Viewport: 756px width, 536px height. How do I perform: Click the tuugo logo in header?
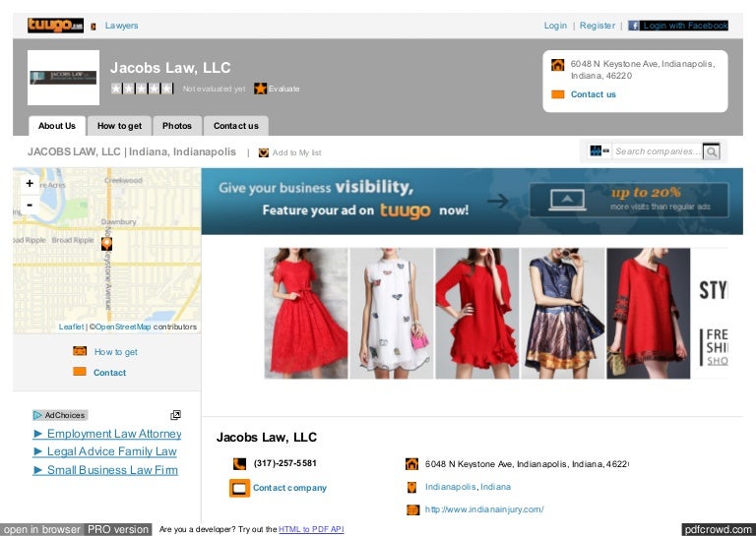click(x=55, y=26)
